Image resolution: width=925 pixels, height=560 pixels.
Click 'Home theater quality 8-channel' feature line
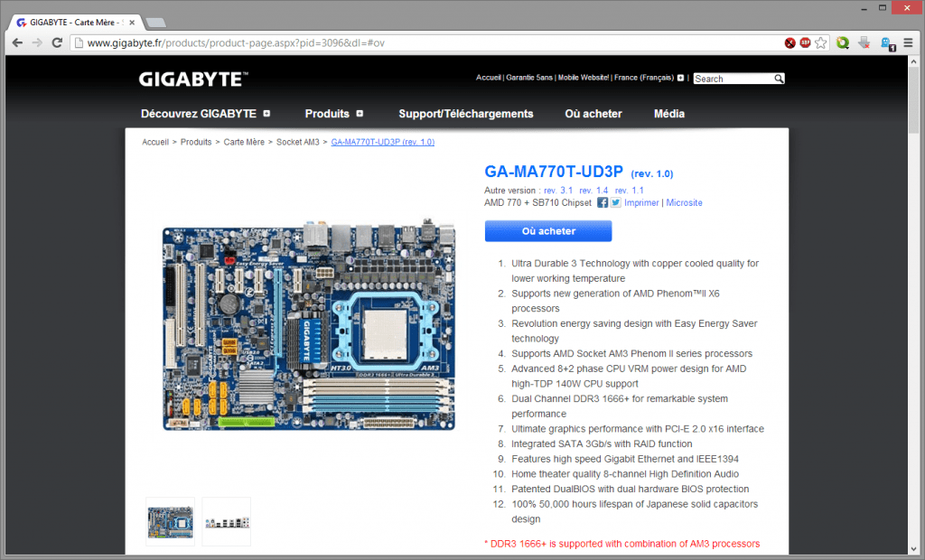625,474
